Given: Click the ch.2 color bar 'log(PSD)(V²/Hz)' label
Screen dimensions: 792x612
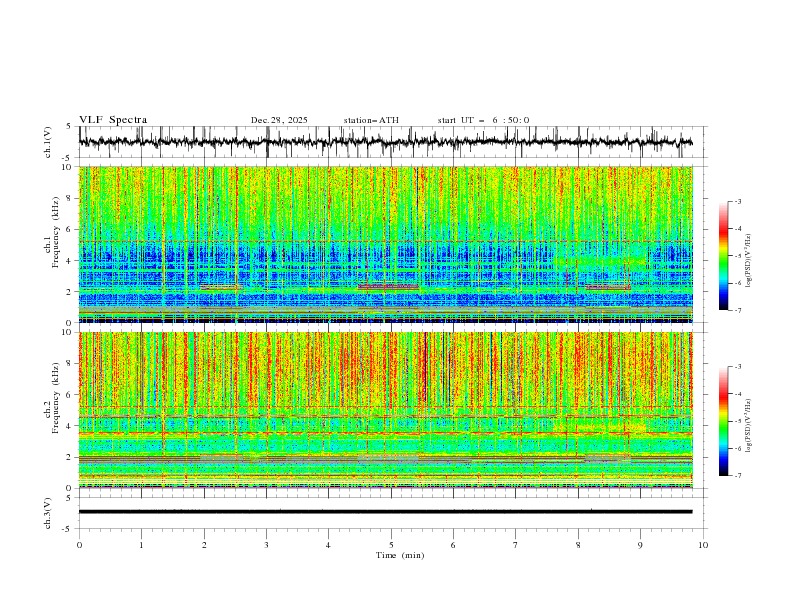Looking at the screenshot, I should [x=748, y=426].
